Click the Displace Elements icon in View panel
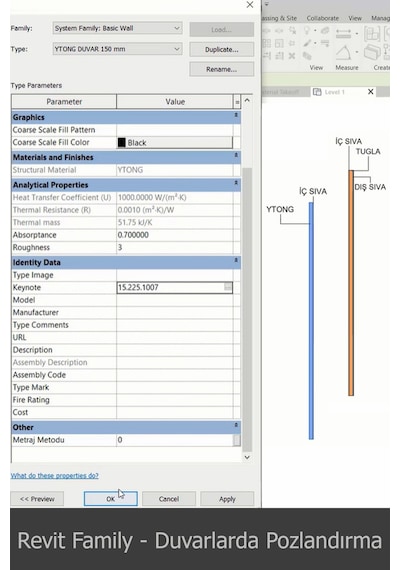 (x=325, y=31)
